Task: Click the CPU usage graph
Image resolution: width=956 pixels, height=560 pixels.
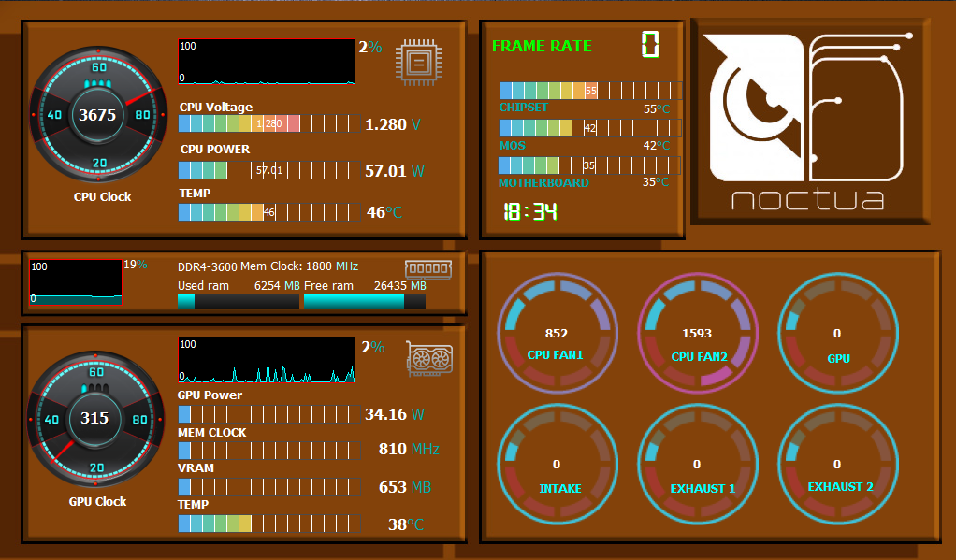Action: 267,63
